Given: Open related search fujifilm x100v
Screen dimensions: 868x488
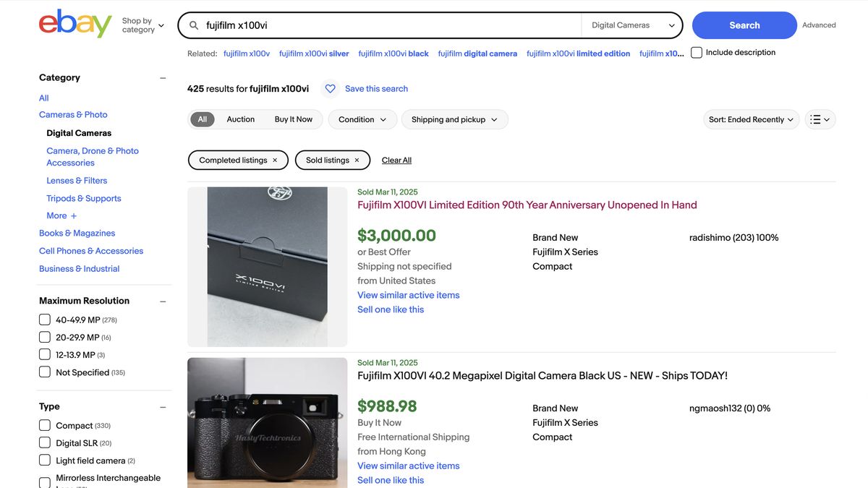Looking at the screenshot, I should tap(247, 53).
